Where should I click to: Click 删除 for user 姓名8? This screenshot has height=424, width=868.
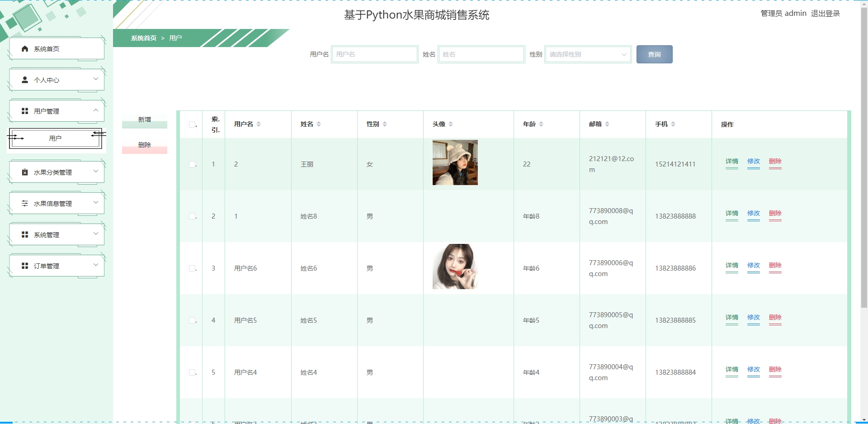point(775,214)
